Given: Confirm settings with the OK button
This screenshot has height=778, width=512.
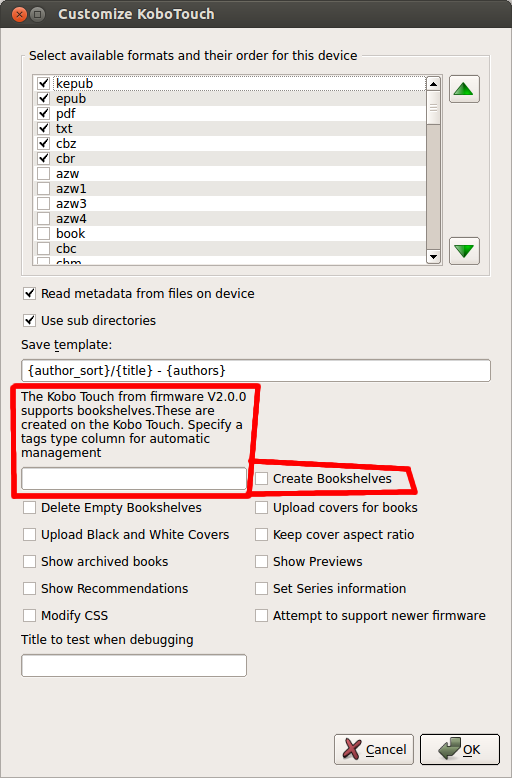Looking at the screenshot, I should point(459,749).
